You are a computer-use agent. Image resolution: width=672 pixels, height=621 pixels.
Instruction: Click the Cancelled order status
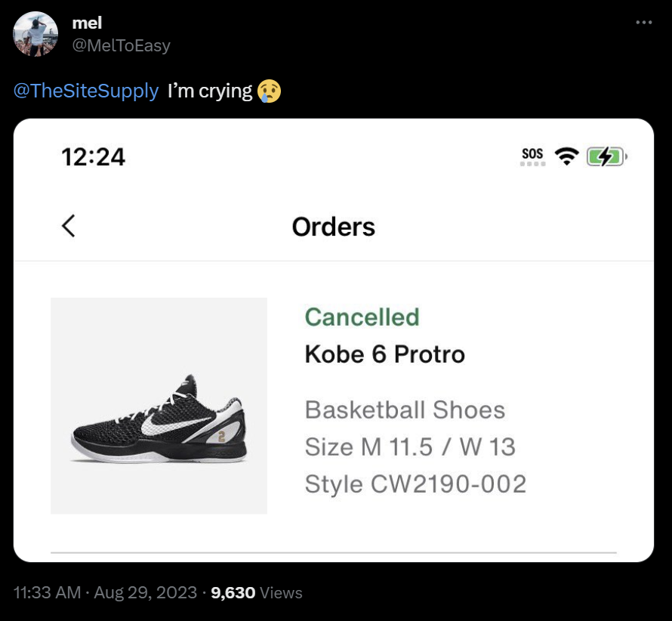click(x=362, y=317)
